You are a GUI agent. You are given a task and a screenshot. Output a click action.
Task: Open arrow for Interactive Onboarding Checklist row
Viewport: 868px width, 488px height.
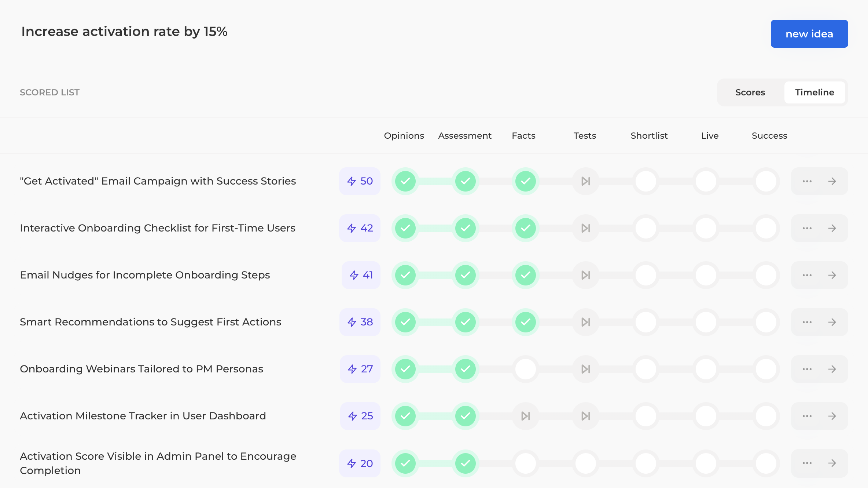pyautogui.click(x=832, y=228)
